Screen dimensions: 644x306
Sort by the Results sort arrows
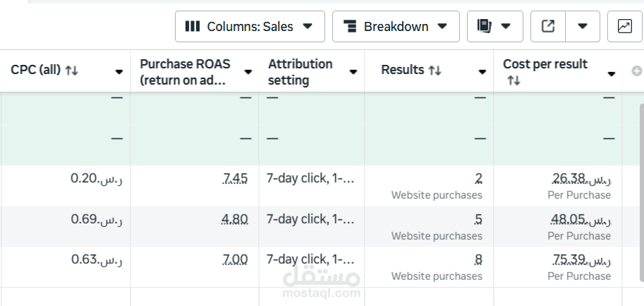point(435,71)
